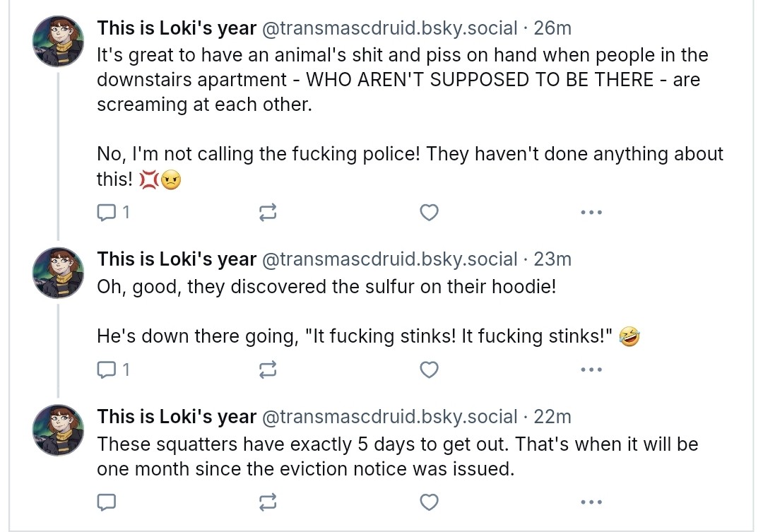Open the second post's author avatar
This screenshot has height=532, width=763.
[59, 273]
